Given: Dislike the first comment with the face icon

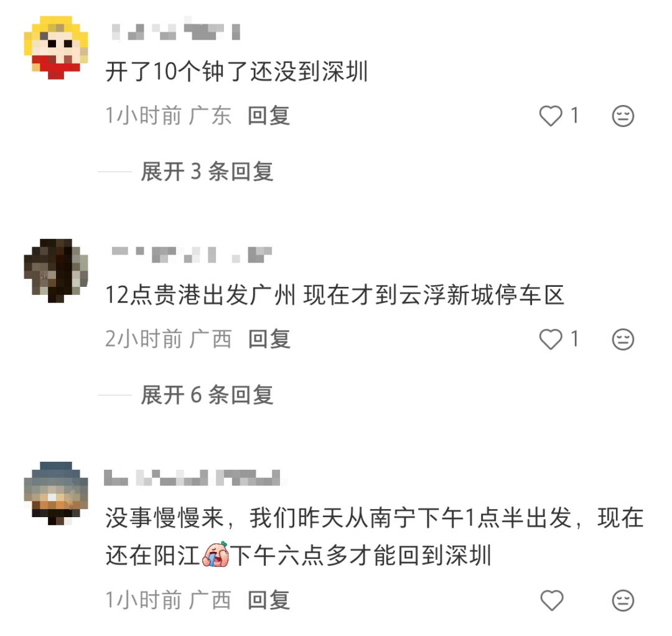Looking at the screenshot, I should pyautogui.click(x=623, y=116).
